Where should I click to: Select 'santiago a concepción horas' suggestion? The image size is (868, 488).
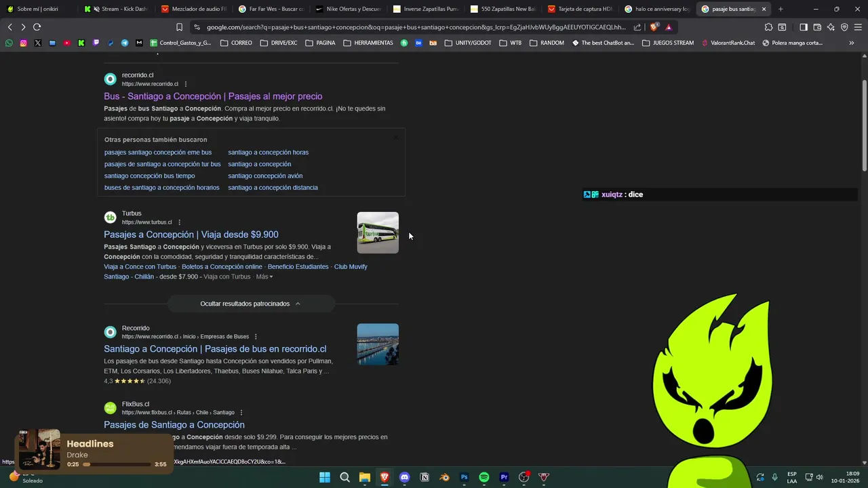tap(268, 152)
